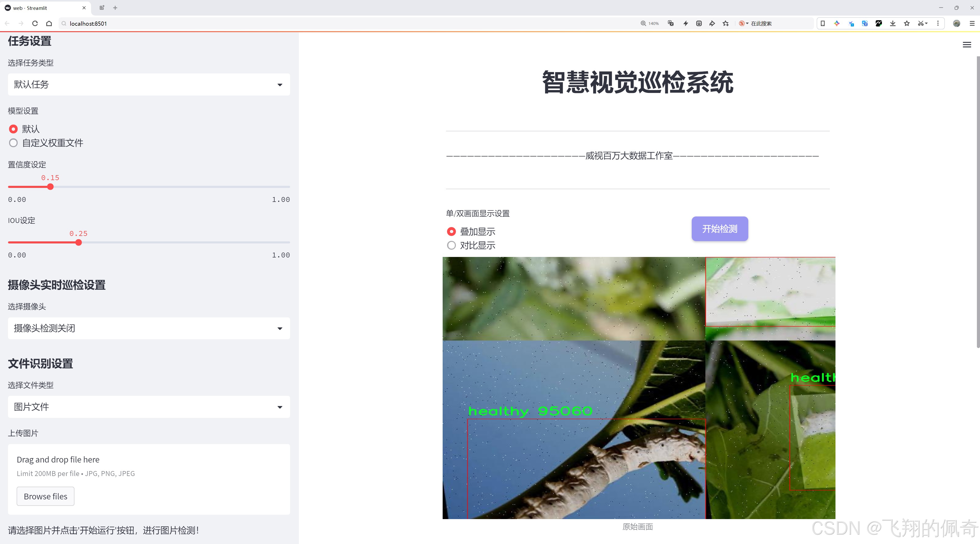Click the translate extension icon in toolbar
This screenshot has width=980, height=544.
tap(864, 23)
